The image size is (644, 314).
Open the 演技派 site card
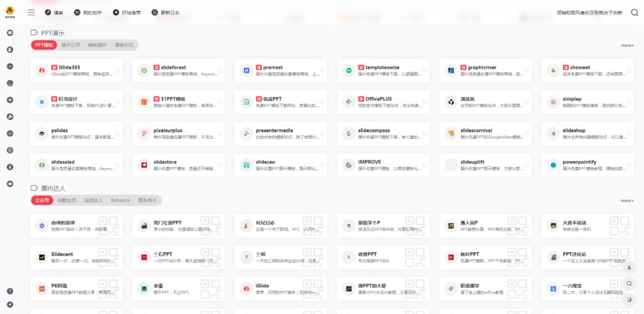click(485, 102)
